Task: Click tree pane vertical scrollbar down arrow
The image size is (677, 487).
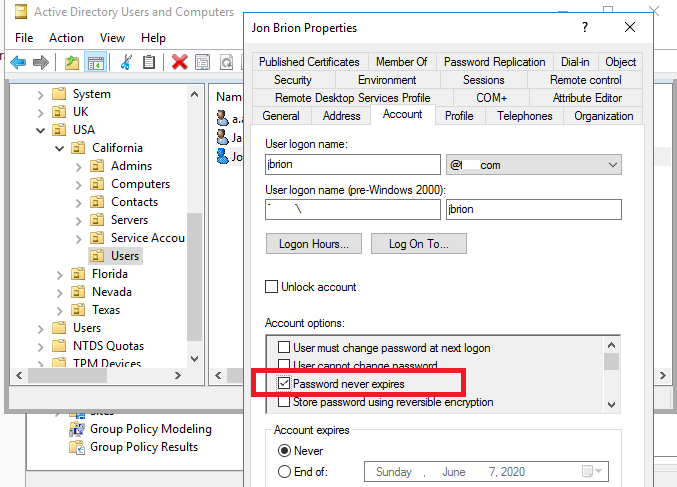Action: (195, 359)
